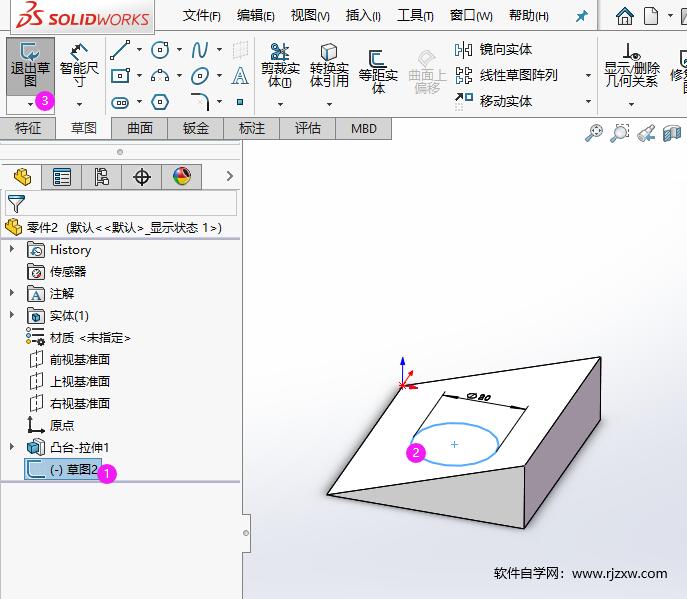Image resolution: width=687 pixels, height=599 pixels.
Task: Open Circle tool dropdown arrow
Action: pyautogui.click(x=179, y=50)
